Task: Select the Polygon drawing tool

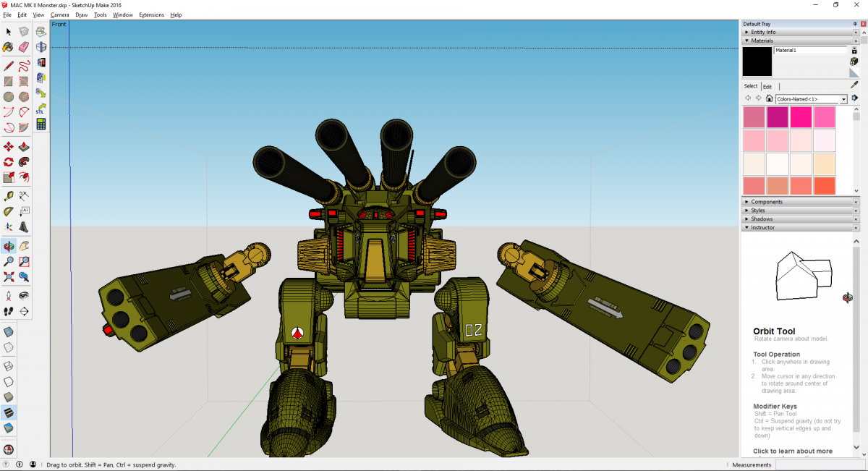Action: [24, 97]
